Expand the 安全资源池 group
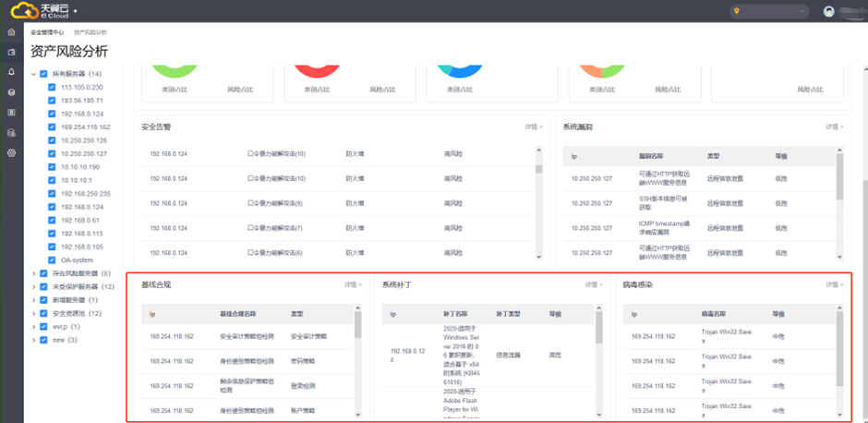The image size is (868, 423). (34, 313)
